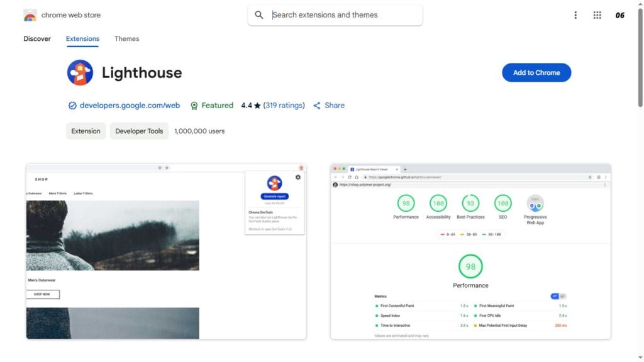644x362 pixels.
Task: Click the page vertical scrollbar thumb
Action: 640,57
